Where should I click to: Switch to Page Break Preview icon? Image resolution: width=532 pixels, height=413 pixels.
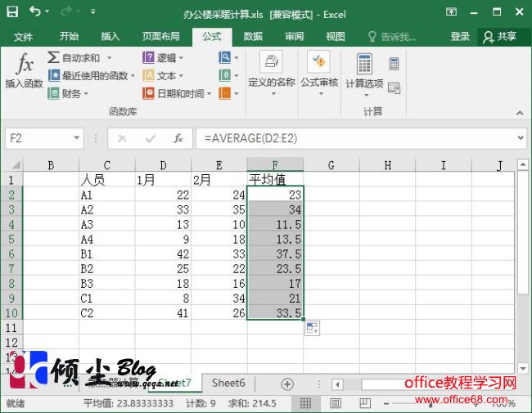click(x=365, y=403)
